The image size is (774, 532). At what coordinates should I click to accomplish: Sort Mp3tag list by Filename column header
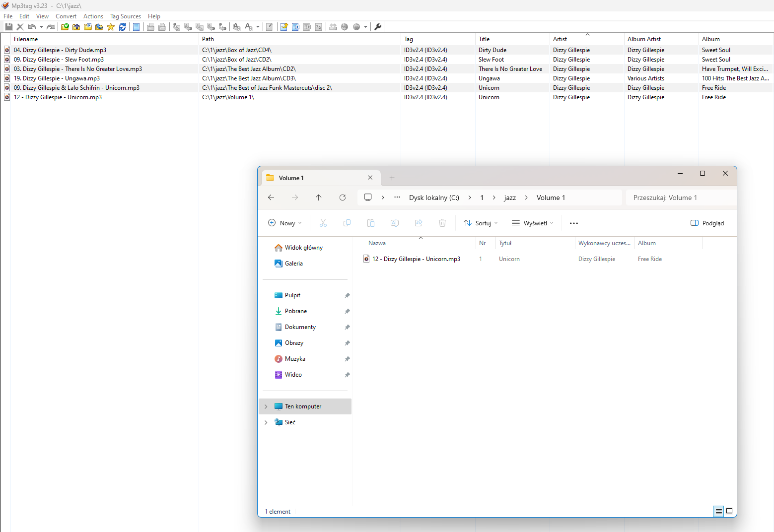point(105,39)
